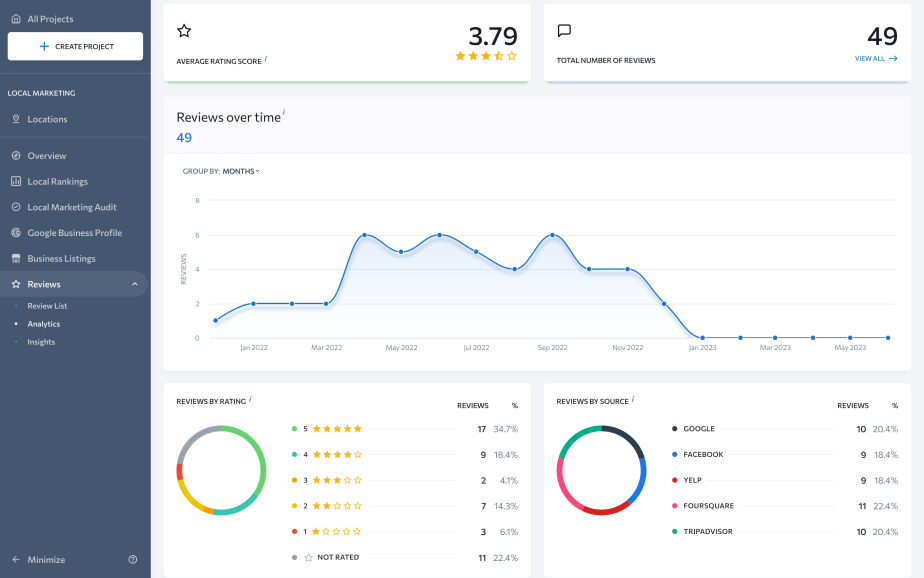Click the 34.7% value in ratings table
The image size is (924, 578).
(x=506, y=429)
